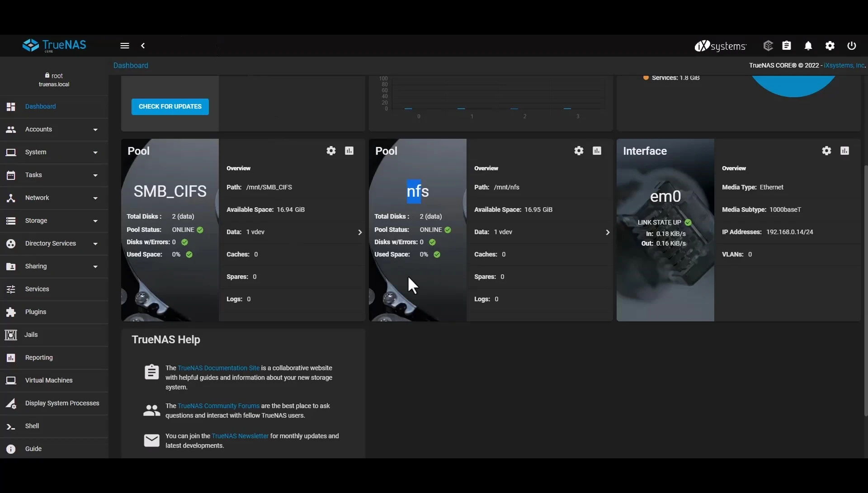The height and width of the screenshot is (493, 868).
Task: Open nfs pool settings gear
Action: 579,151
